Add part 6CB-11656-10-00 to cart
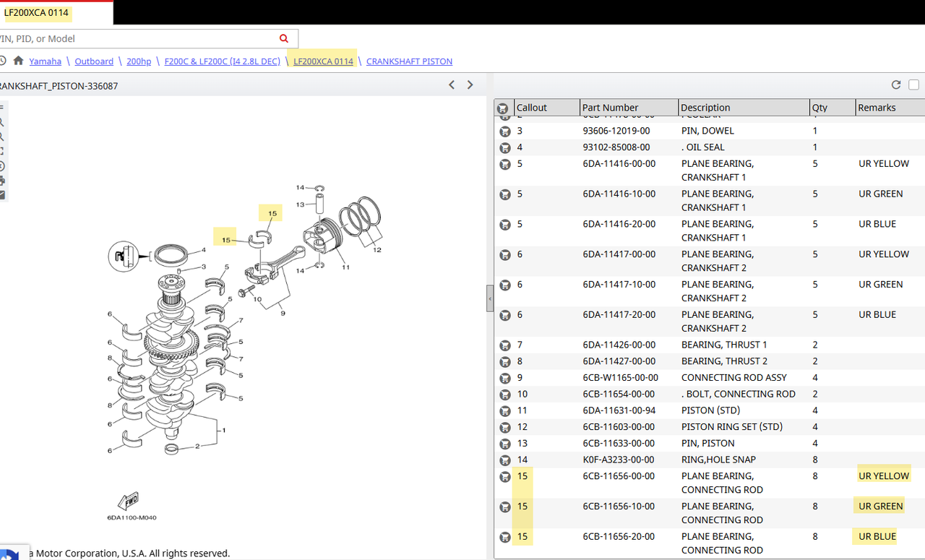The width and height of the screenshot is (925, 560). pos(504,507)
